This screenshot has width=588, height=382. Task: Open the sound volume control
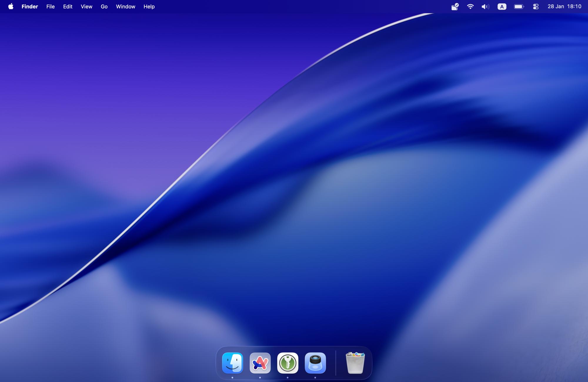[x=485, y=6]
